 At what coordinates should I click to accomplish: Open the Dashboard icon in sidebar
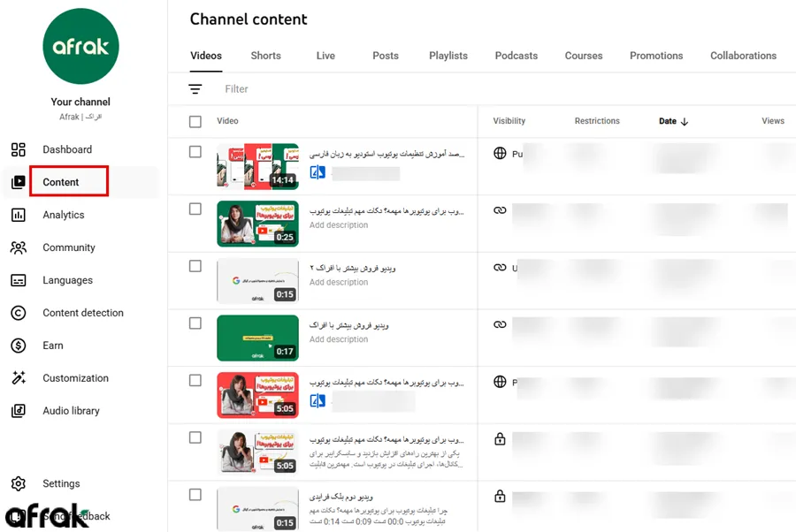(19, 149)
